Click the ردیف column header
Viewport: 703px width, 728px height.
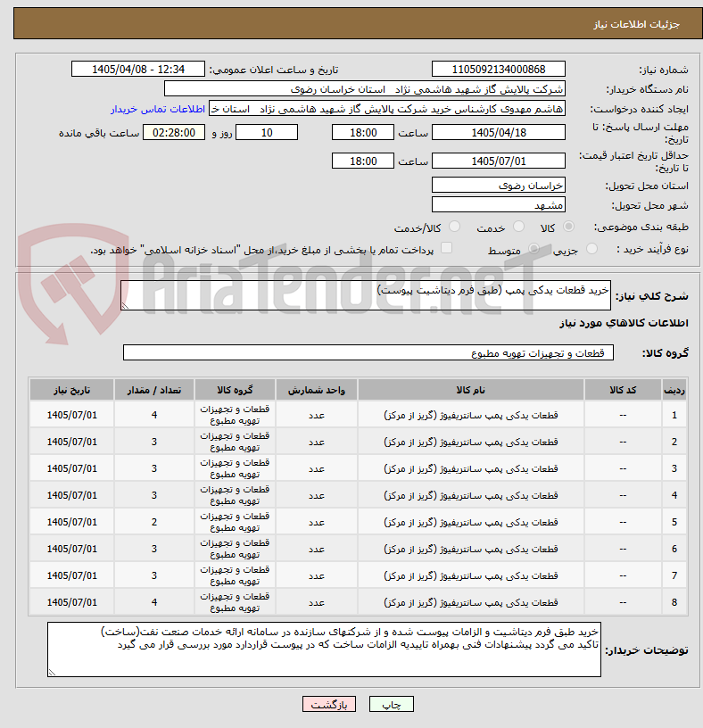(674, 390)
